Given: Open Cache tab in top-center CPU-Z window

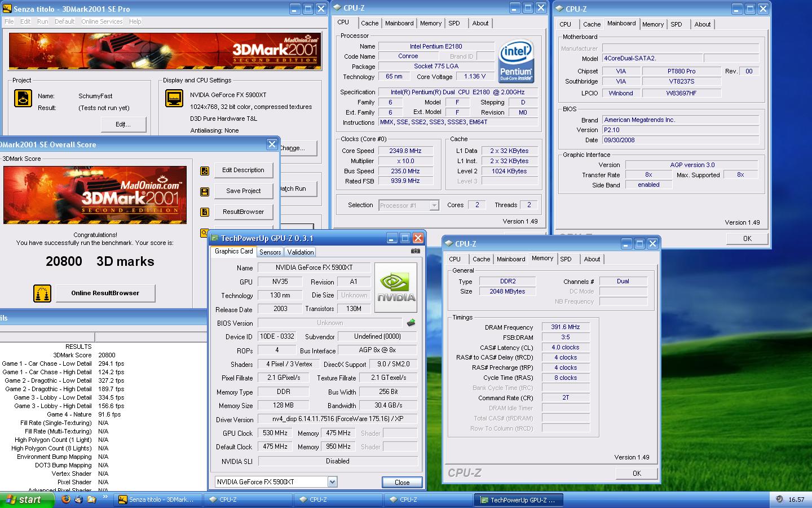Looking at the screenshot, I should tap(370, 23).
